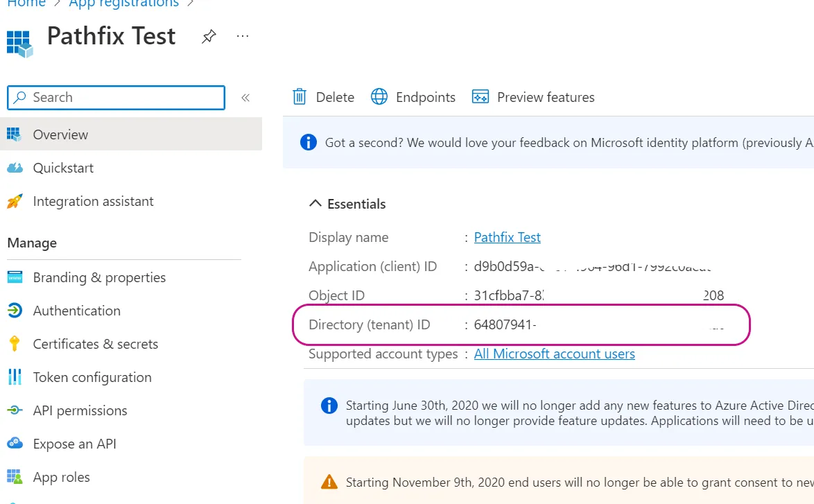Go to the Quickstart page
814x504 pixels.
(63, 168)
